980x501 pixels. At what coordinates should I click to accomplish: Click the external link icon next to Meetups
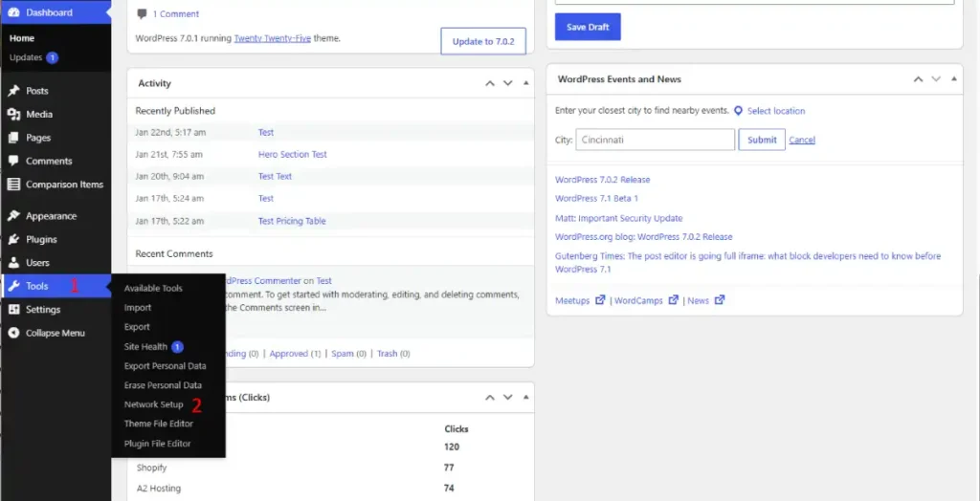pos(600,300)
